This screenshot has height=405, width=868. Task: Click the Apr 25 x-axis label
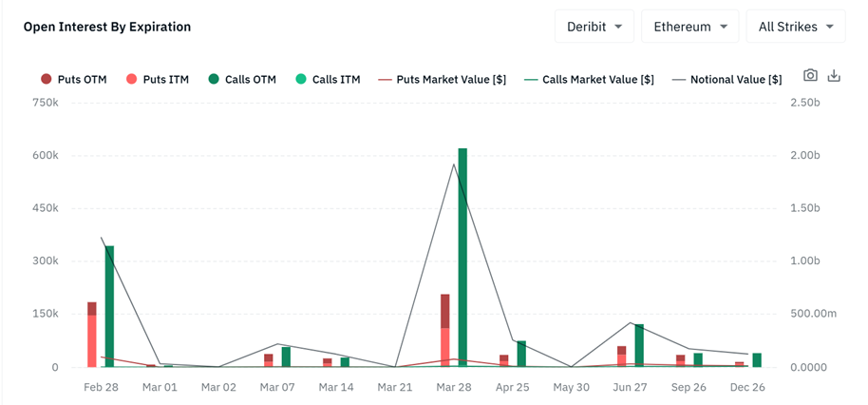click(x=513, y=387)
